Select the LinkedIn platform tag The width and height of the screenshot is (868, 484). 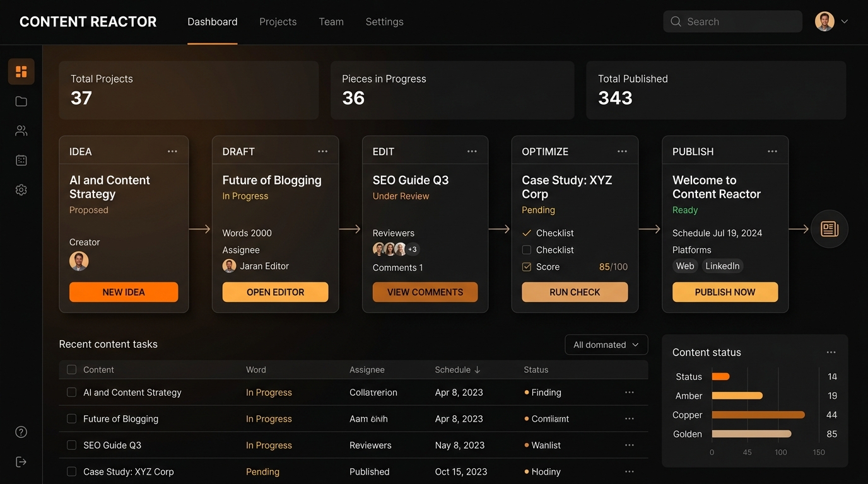pyautogui.click(x=722, y=266)
